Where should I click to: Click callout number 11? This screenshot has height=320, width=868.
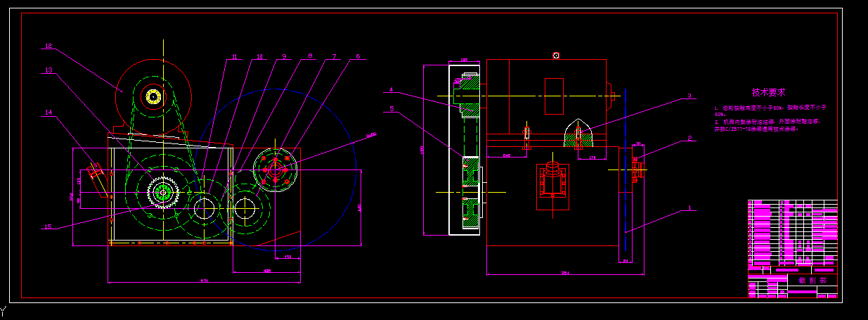(235, 57)
